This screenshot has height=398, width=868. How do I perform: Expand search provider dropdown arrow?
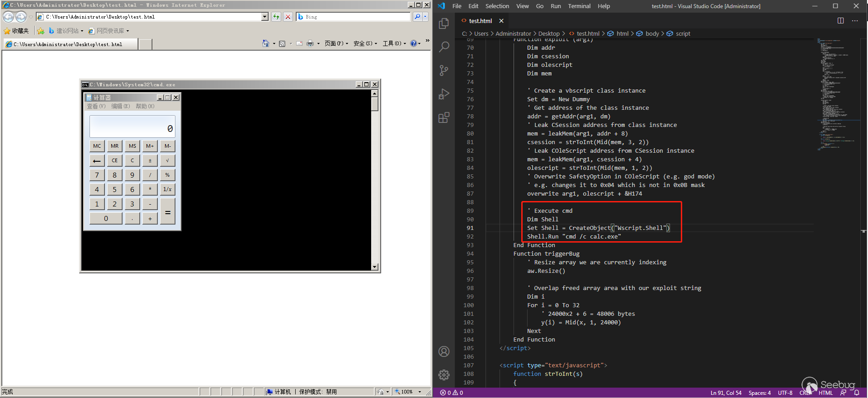[x=425, y=17]
